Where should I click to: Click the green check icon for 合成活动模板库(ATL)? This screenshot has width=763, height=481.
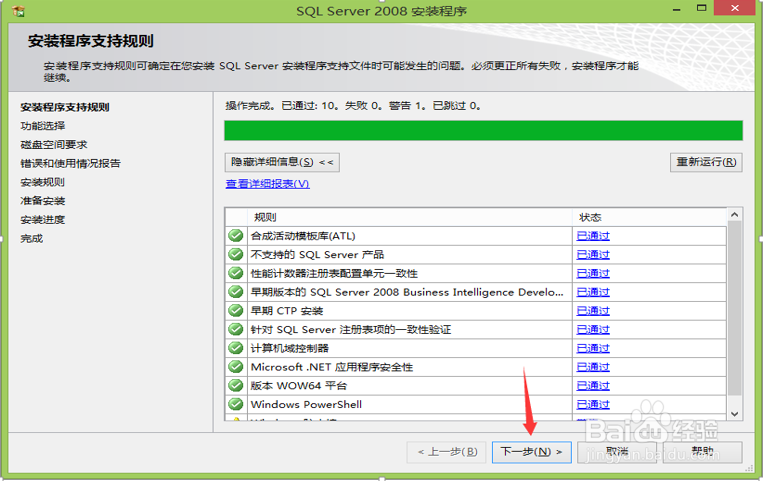(x=236, y=236)
